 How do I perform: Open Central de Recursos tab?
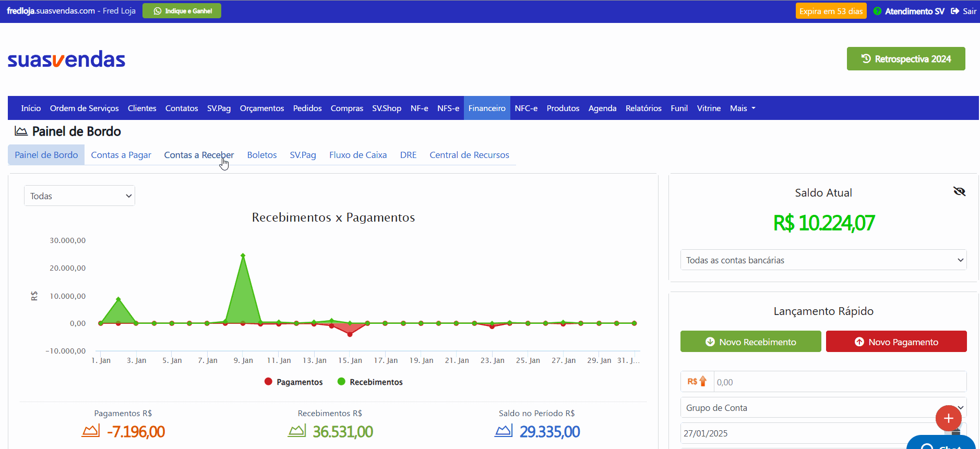click(x=469, y=155)
